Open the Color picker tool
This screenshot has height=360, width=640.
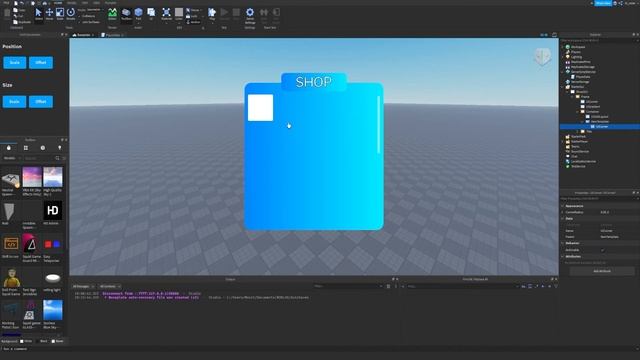[x=179, y=14]
